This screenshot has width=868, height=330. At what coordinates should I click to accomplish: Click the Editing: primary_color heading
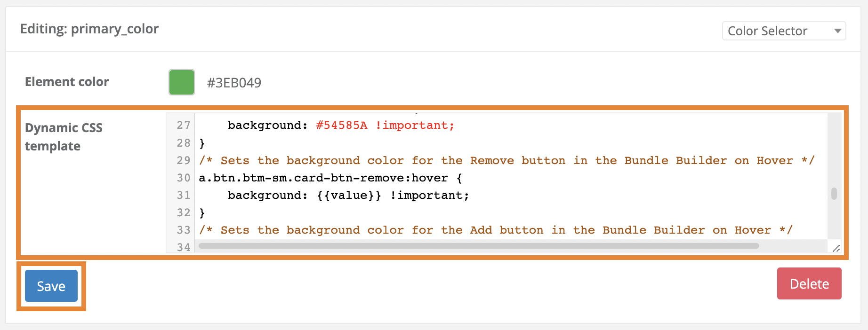point(89,29)
